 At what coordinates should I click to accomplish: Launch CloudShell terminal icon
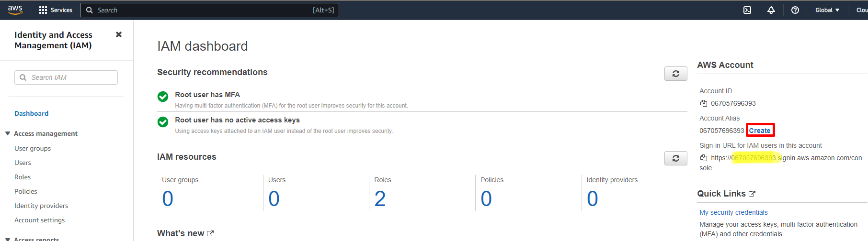tap(747, 10)
